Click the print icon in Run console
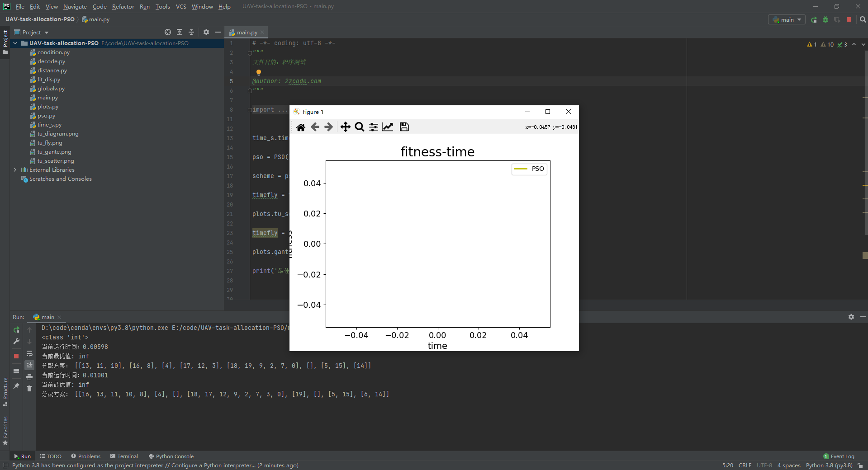This screenshot has width=868, height=470. click(29, 377)
